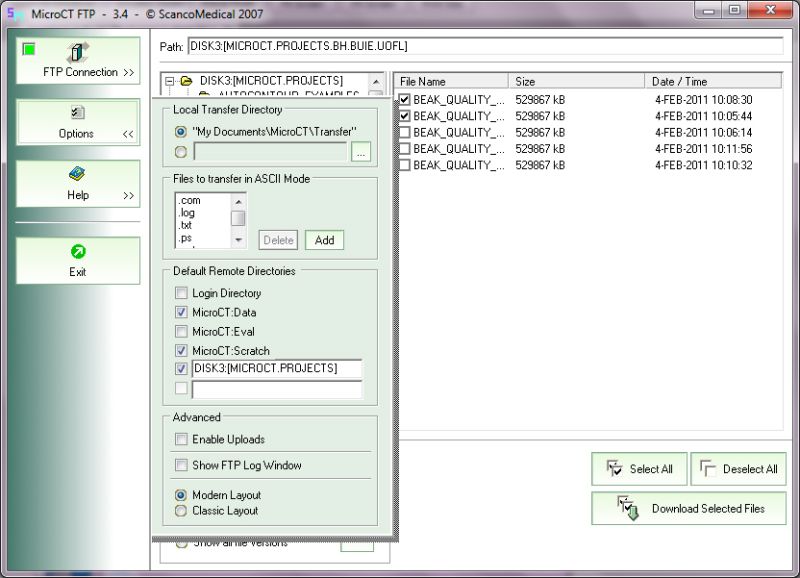This screenshot has width=800, height=578.
Task: Select .com in the ASCII mode list
Action: [x=190, y=200]
